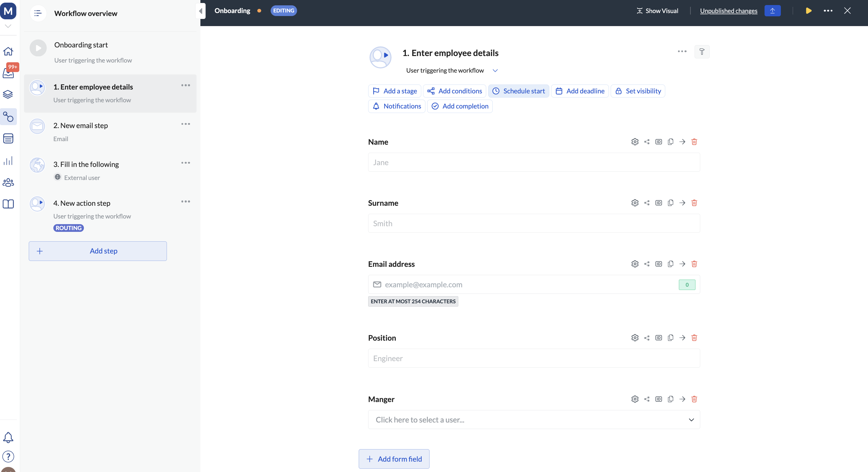Screen dimensions: 868x472
Task: Toggle Notifications for the step
Action: click(x=396, y=106)
